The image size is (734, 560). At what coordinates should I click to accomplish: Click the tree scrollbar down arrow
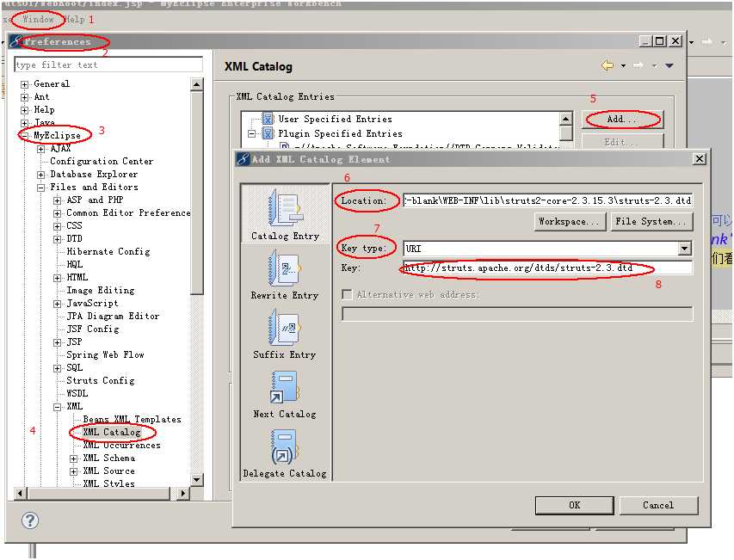coord(197,479)
